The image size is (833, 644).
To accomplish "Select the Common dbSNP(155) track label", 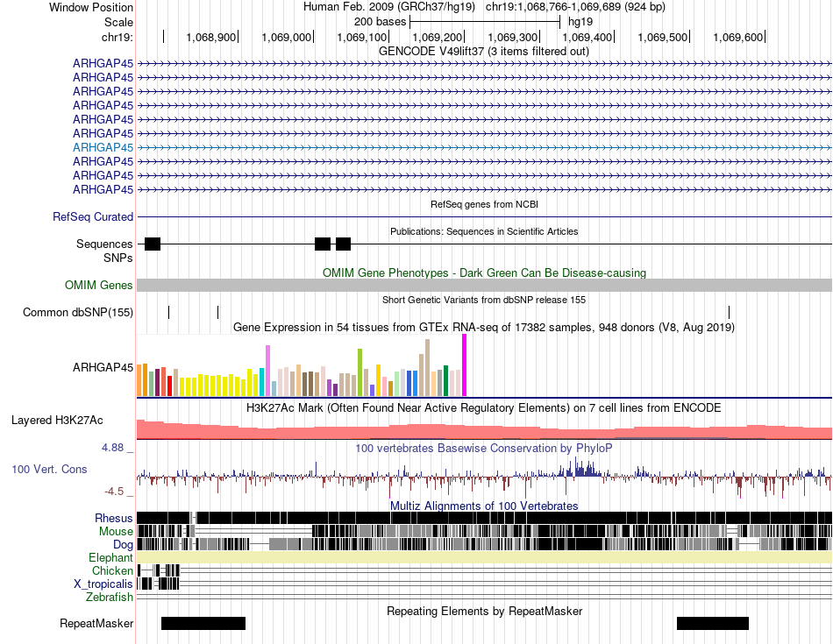I will (x=78, y=313).
